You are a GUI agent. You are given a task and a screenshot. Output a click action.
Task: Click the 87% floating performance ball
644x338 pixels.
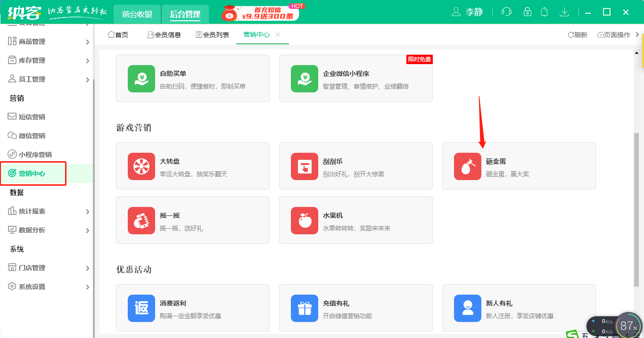click(x=629, y=325)
